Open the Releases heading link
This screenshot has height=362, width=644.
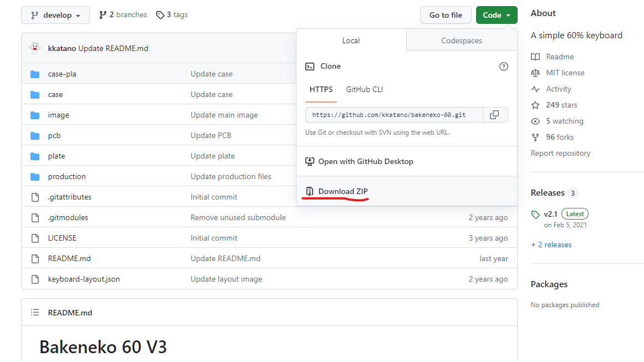click(548, 193)
